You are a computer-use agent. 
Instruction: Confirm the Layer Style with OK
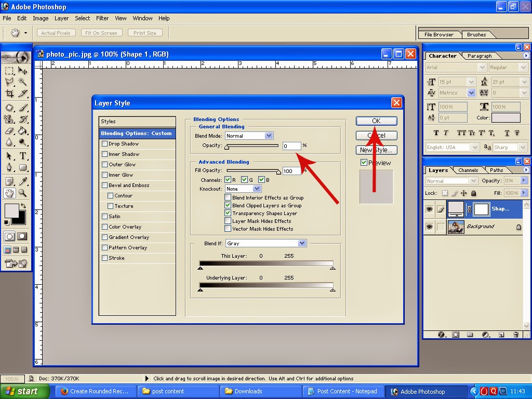click(x=376, y=121)
